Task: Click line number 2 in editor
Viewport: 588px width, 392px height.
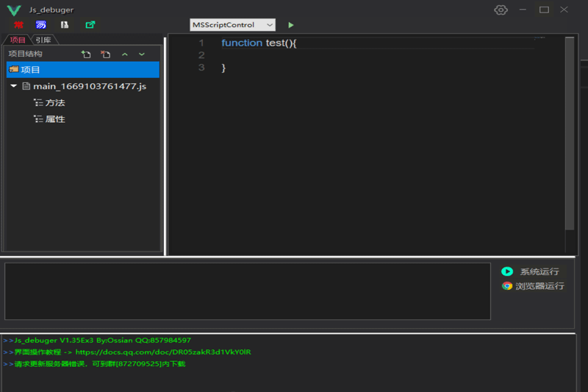Action: [x=201, y=55]
